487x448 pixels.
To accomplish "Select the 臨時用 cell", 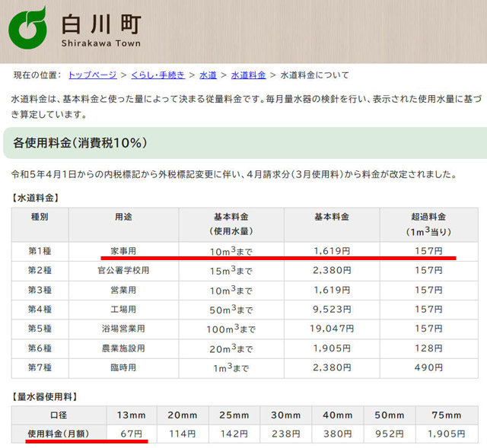I will 123,367.
